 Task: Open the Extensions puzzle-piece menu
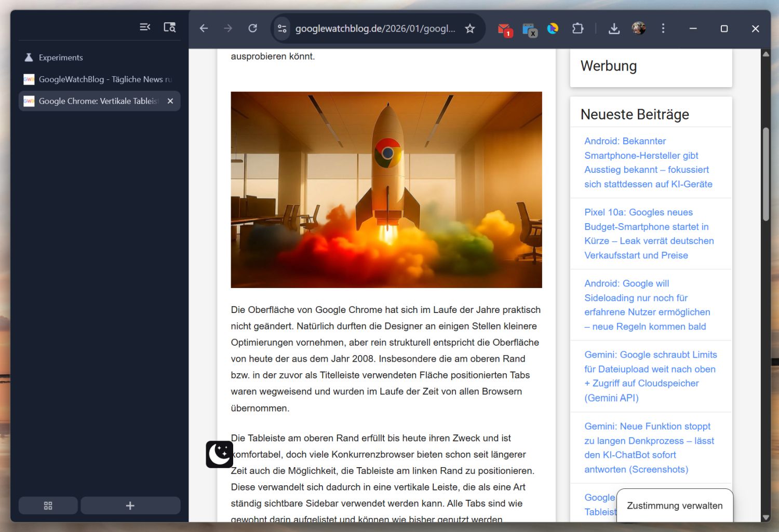pyautogui.click(x=577, y=29)
